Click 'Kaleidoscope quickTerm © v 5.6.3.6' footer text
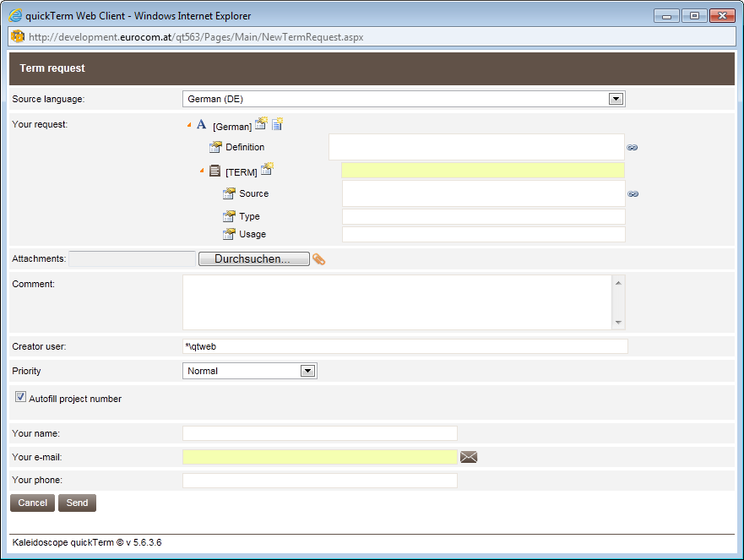This screenshot has width=744, height=560. click(x=87, y=542)
